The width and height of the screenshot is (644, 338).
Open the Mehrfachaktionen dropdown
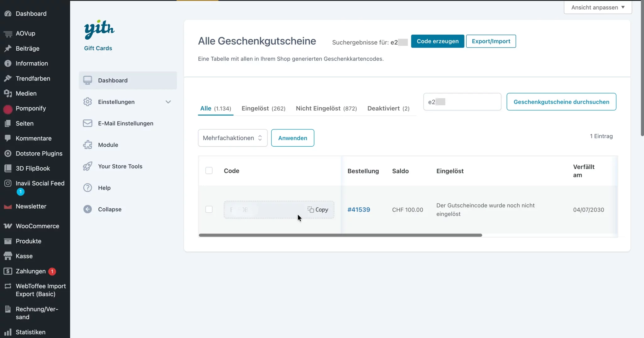point(232,138)
